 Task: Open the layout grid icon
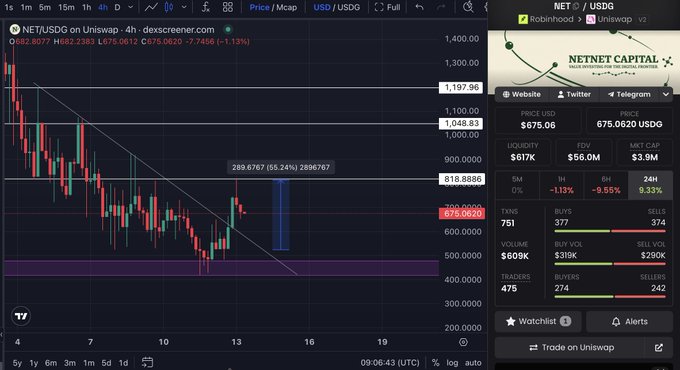point(228,7)
